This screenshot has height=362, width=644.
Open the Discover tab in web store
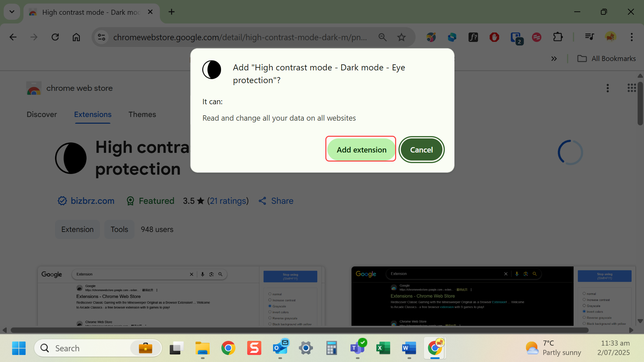click(42, 115)
